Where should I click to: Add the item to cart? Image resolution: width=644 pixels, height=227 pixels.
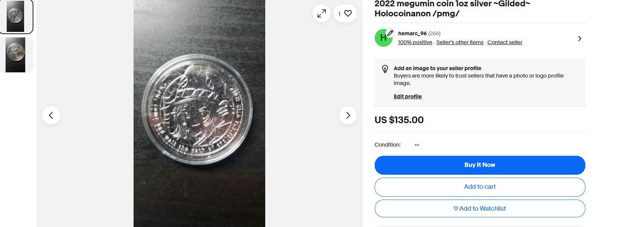pyautogui.click(x=480, y=187)
